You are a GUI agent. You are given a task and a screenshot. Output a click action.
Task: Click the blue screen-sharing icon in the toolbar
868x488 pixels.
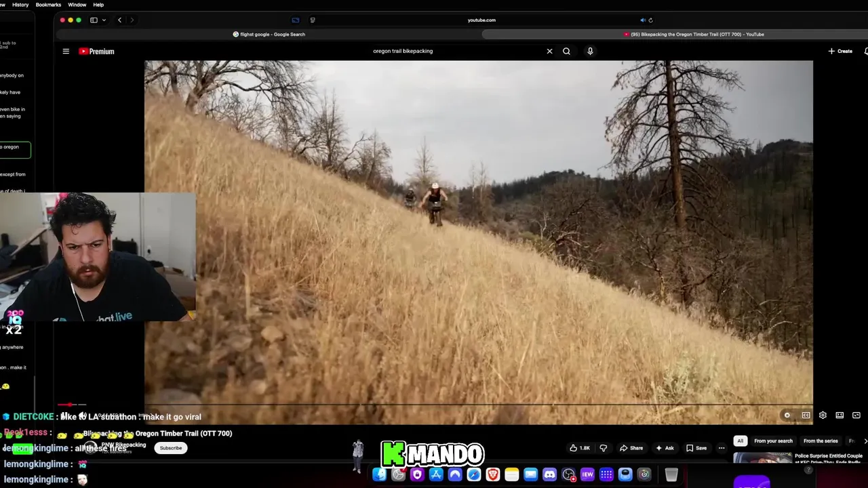pos(295,20)
